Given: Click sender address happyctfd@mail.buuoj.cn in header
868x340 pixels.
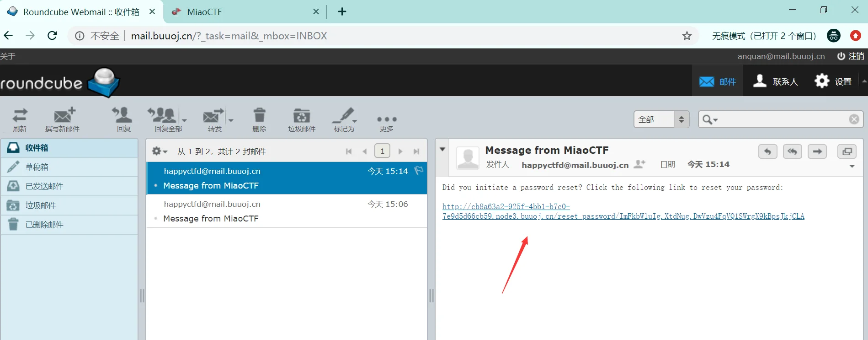Looking at the screenshot, I should pos(575,165).
